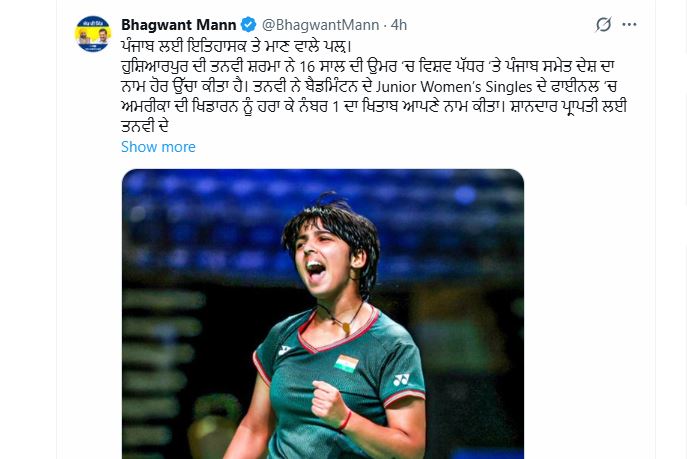
Task: Click the red wristband in the photo
Action: coord(345,420)
